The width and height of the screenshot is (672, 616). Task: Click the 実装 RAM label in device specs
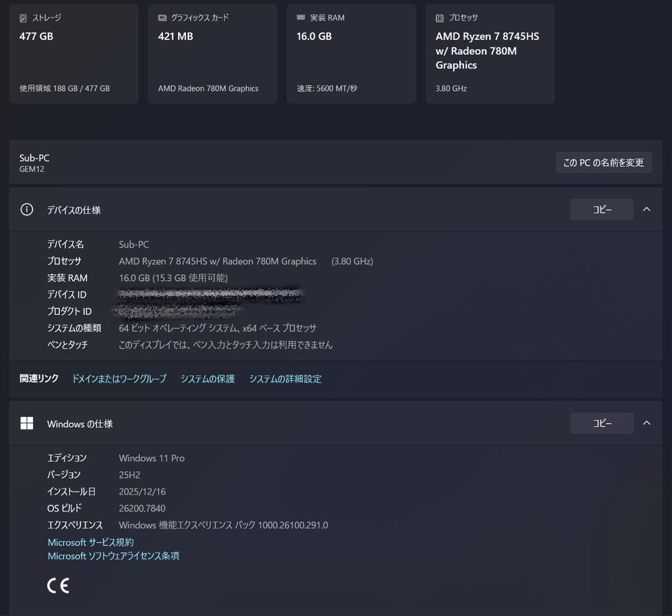click(67, 278)
